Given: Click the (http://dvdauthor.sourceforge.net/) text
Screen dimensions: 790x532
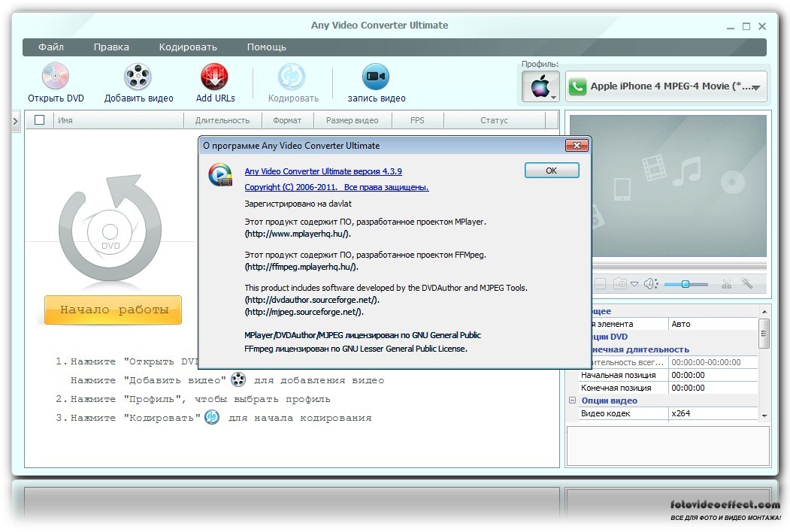Looking at the screenshot, I should pyautogui.click(x=312, y=300).
